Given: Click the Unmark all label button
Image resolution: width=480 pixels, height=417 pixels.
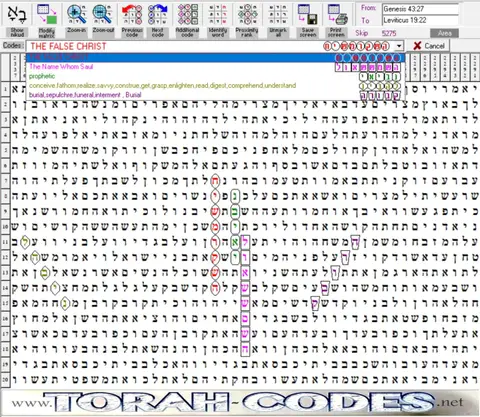Looking at the screenshot, I should (x=278, y=32).
